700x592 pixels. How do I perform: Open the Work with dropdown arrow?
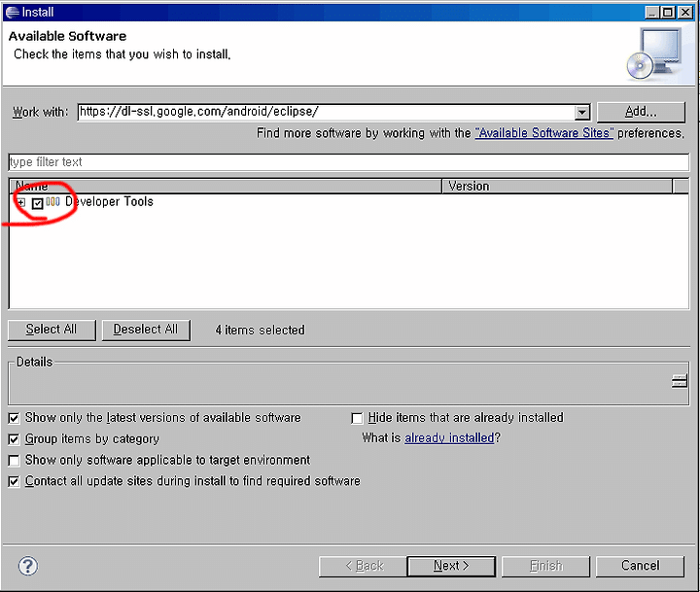click(x=581, y=113)
